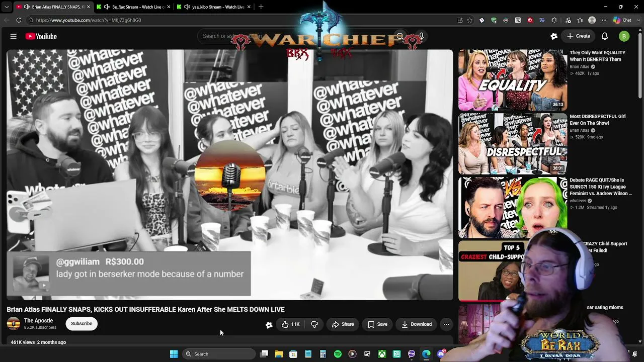
Task: Click the YouTube Create button
Action: pyautogui.click(x=578, y=36)
